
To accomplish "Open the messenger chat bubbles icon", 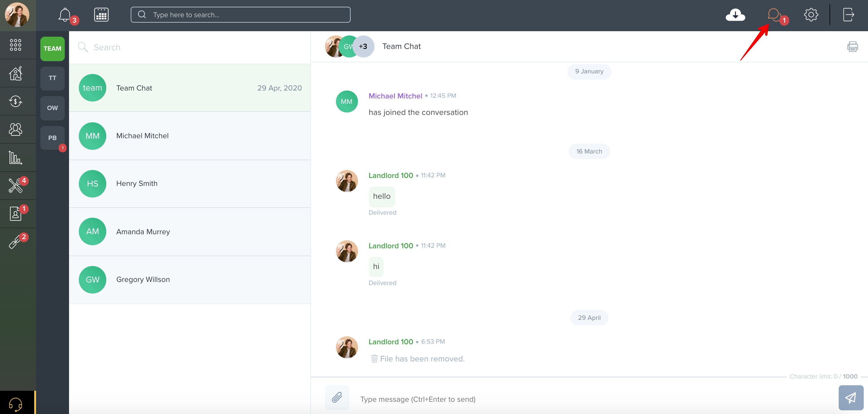I will pos(774,15).
